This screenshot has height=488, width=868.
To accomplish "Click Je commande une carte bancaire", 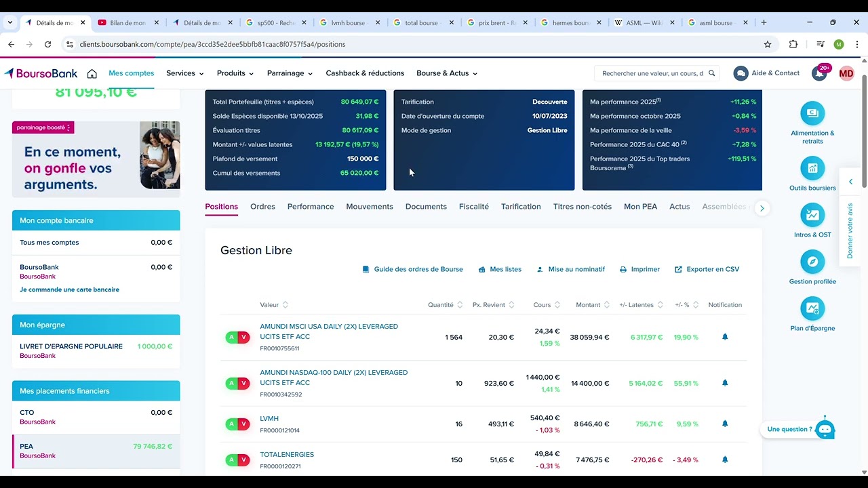I will click(69, 289).
